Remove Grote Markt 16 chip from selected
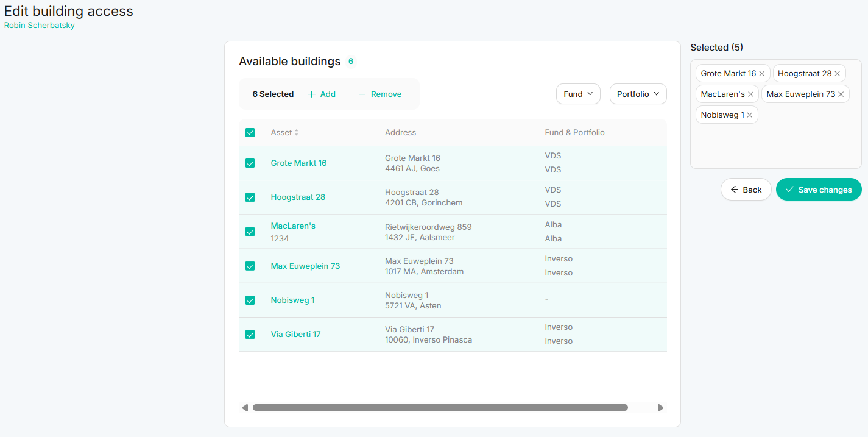 tap(761, 74)
